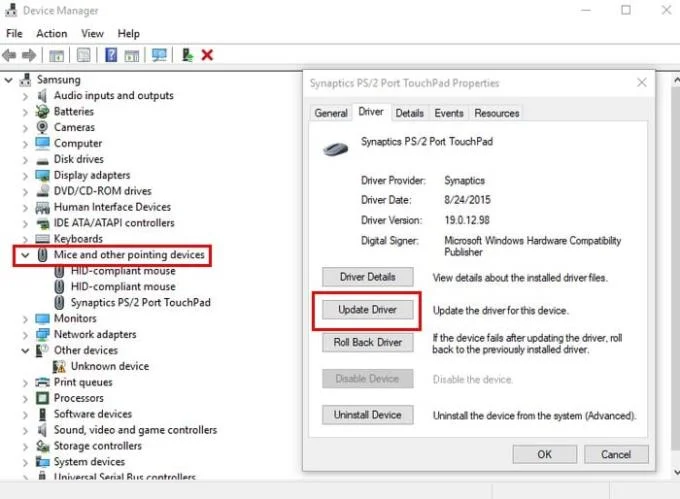This screenshot has height=499, width=680.
Task: Expand the System devices node
Action: click(x=25, y=462)
